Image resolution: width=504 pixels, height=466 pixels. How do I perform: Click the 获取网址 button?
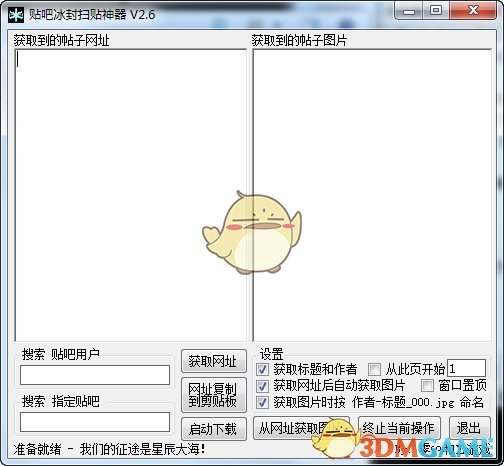[214, 361]
